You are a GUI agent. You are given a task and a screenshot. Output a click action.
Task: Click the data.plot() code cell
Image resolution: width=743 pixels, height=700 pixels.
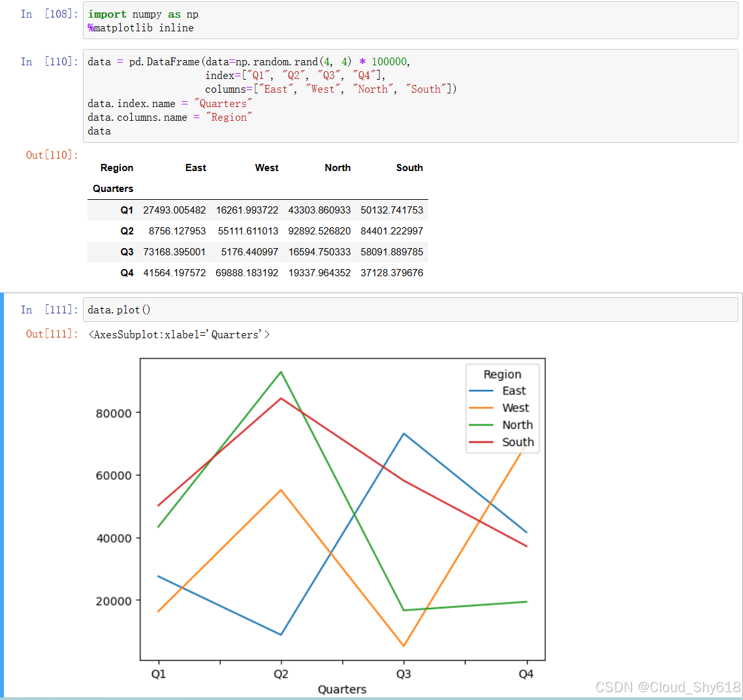coord(411,310)
